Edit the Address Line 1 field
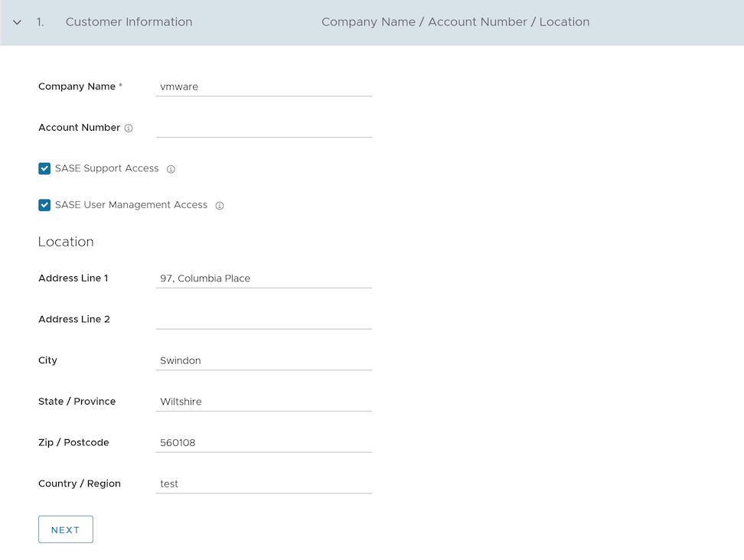Viewport: 744px width, 560px height. tap(263, 278)
